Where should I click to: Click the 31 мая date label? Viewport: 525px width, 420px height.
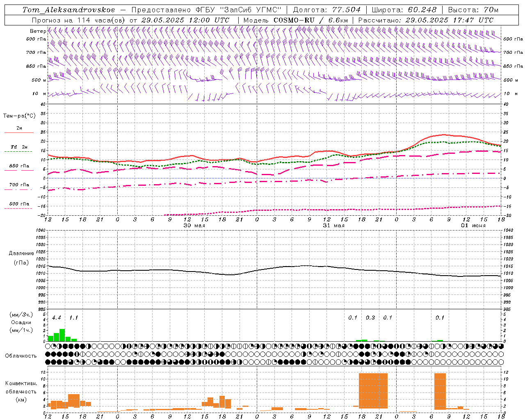tap(334, 225)
